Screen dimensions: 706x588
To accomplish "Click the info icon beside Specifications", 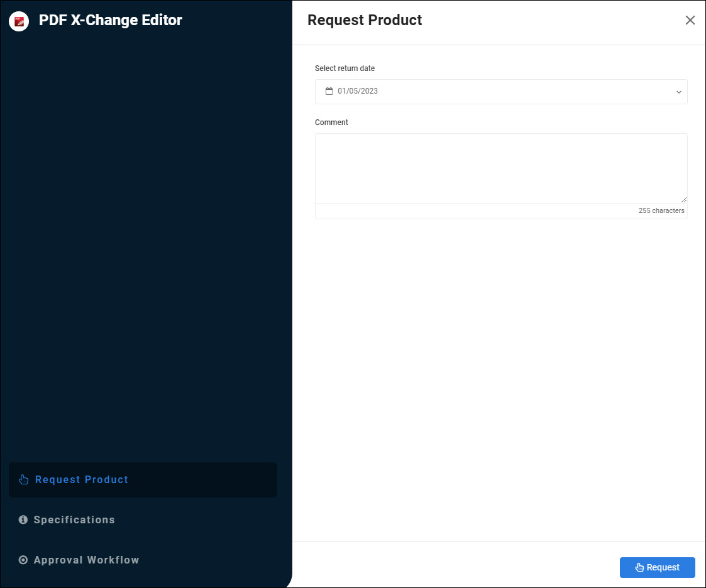I will coord(23,520).
